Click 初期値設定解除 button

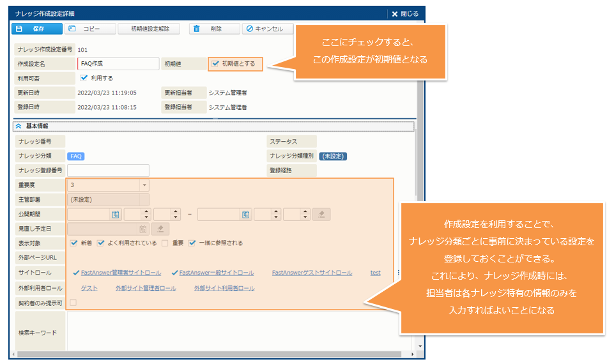pyautogui.click(x=150, y=29)
